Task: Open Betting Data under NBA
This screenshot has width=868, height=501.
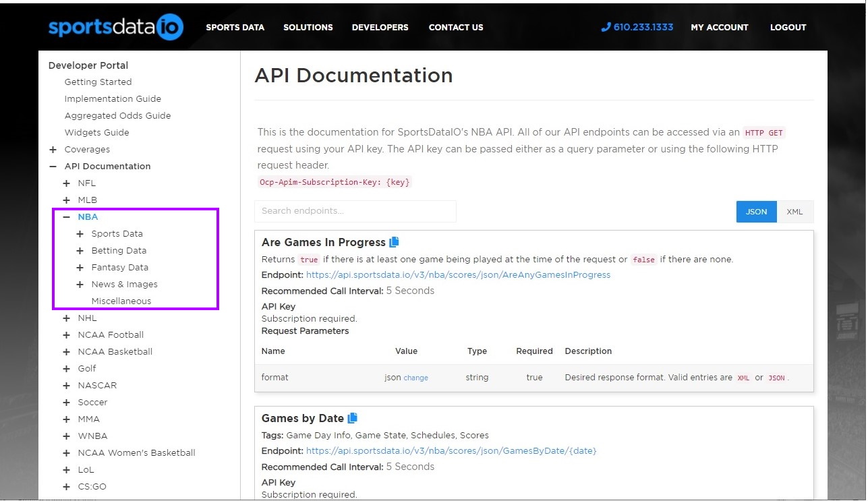Action: point(119,251)
